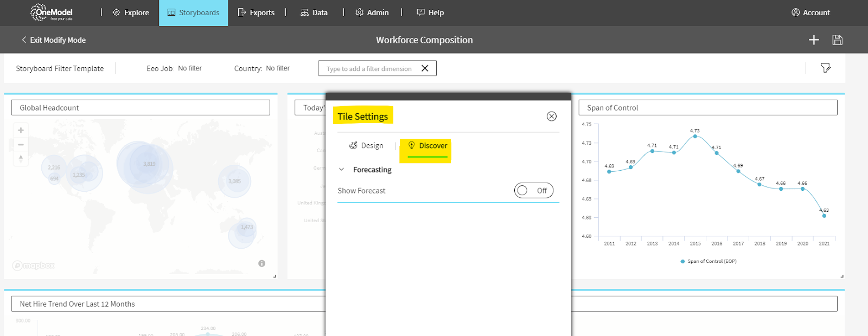Zoom in on the Global Headcount map

coord(21,130)
